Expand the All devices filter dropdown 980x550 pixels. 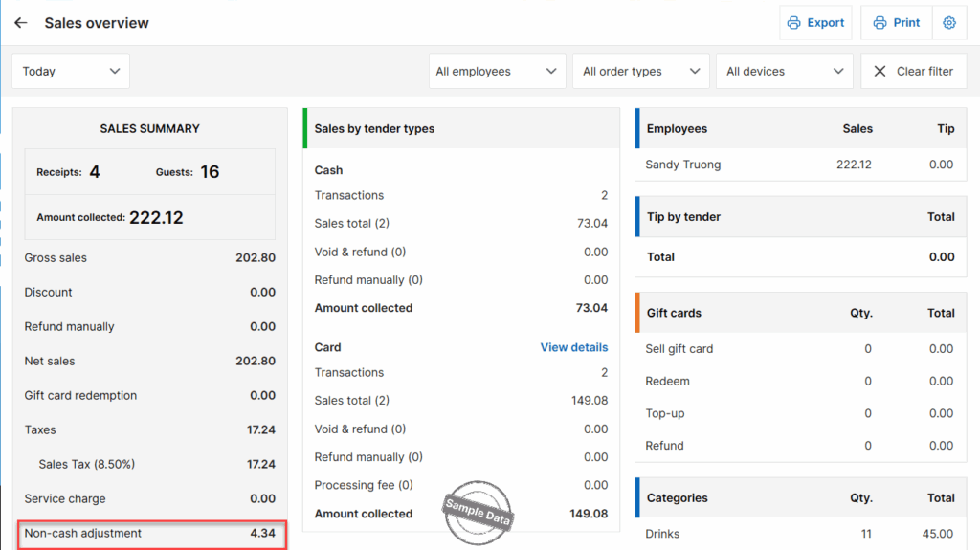784,71
